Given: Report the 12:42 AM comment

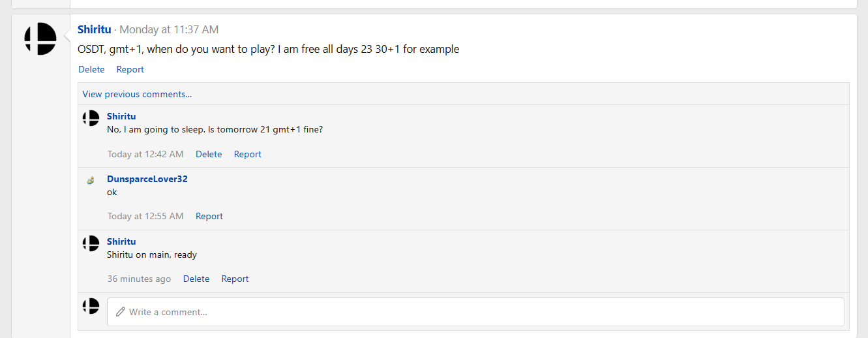Looking at the screenshot, I should tap(248, 154).
